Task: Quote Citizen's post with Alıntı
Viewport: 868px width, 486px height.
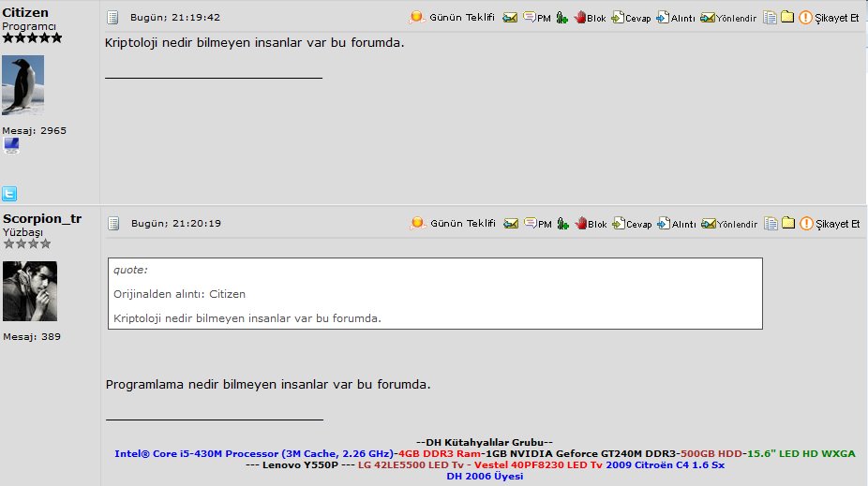Action: click(x=676, y=18)
